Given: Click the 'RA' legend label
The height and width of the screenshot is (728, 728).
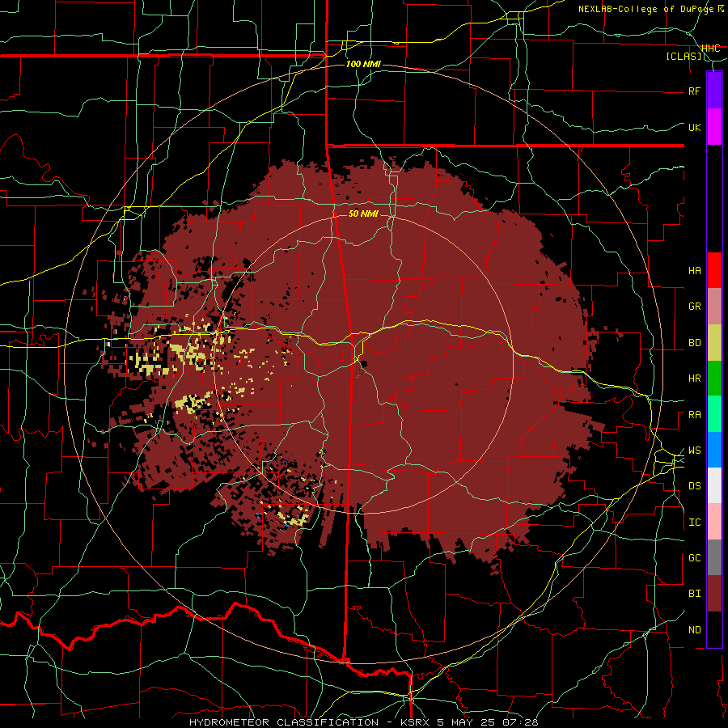Looking at the screenshot, I should [694, 415].
